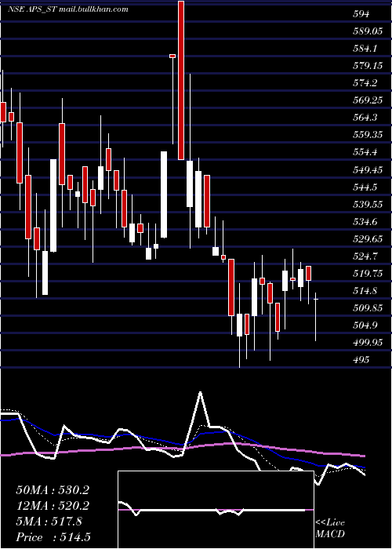The height and width of the screenshot is (549, 392).
Task: Click the 594 price axis label
Action: tap(361, 14)
